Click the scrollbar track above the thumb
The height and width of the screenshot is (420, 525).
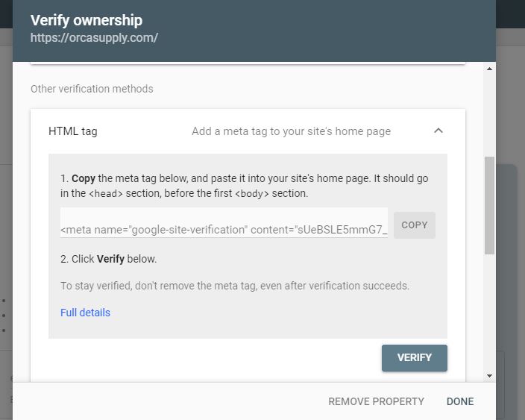(489, 112)
